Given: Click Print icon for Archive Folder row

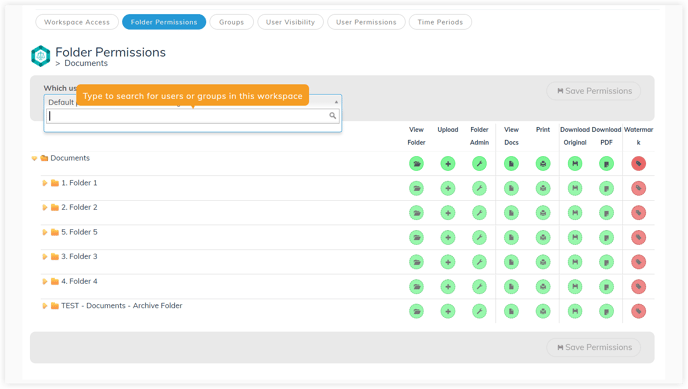Looking at the screenshot, I should pyautogui.click(x=543, y=311).
